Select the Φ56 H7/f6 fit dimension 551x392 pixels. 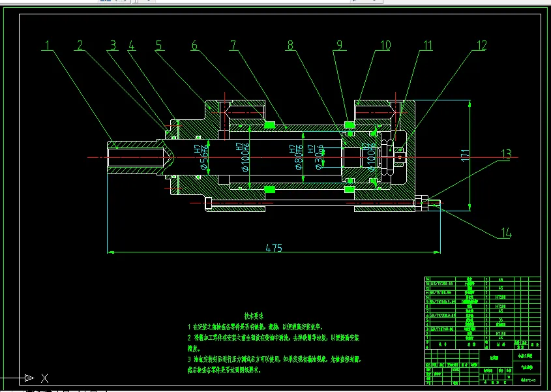click(x=202, y=156)
